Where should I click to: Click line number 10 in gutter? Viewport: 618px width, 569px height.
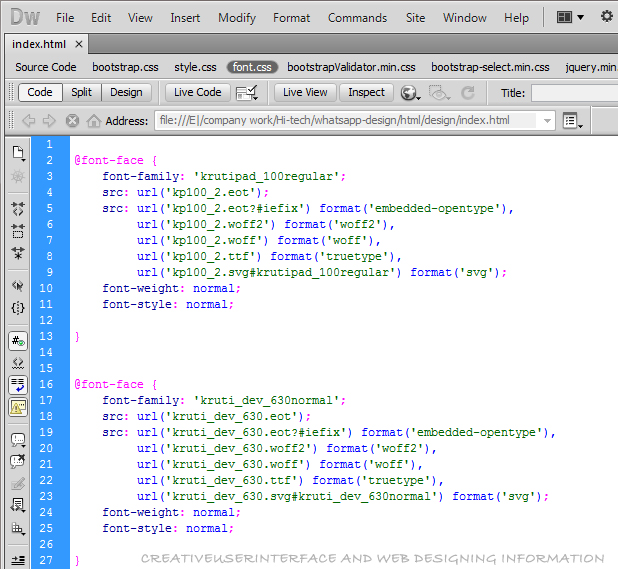click(x=46, y=288)
